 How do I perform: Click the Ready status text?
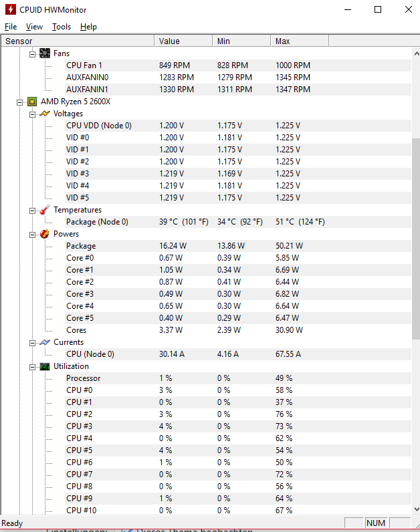pyautogui.click(x=12, y=523)
